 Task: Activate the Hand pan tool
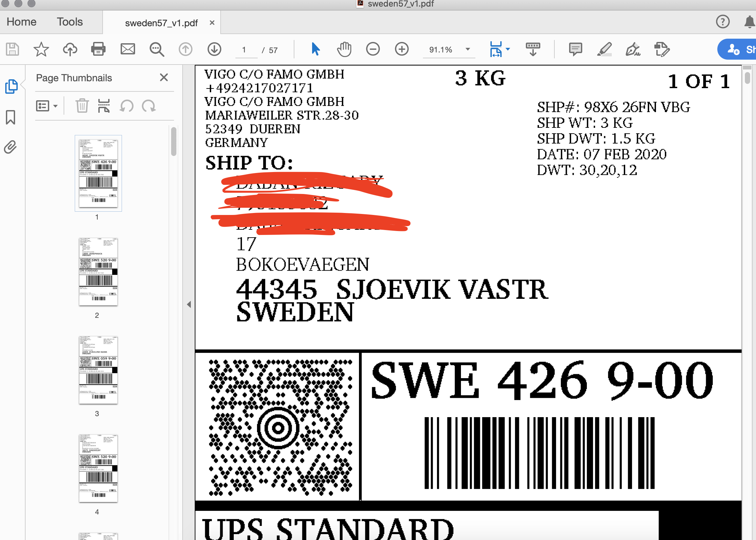[344, 49]
